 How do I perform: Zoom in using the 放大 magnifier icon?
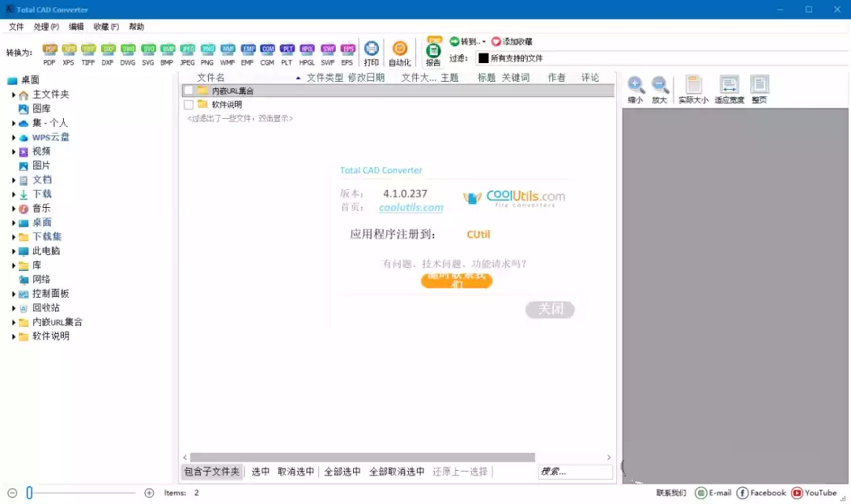659,83
